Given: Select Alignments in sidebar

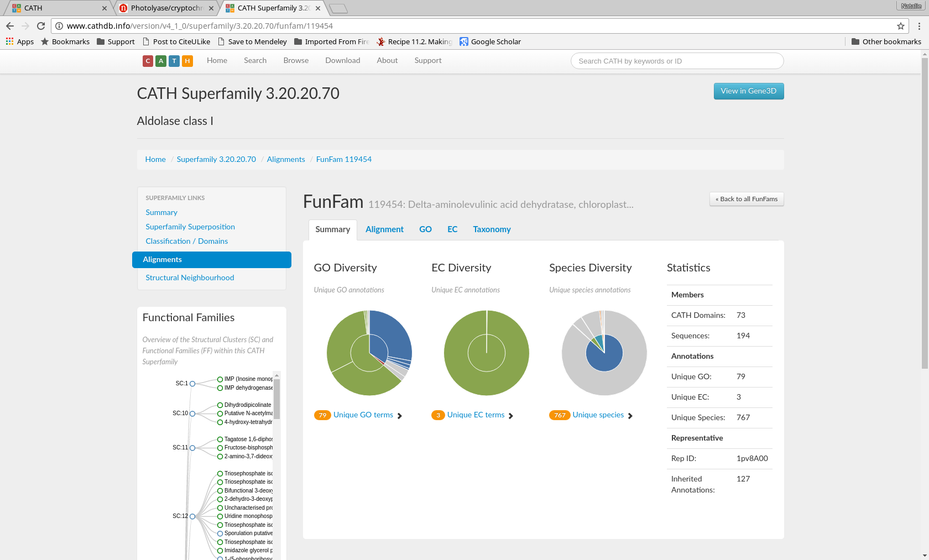Looking at the screenshot, I should point(212,260).
